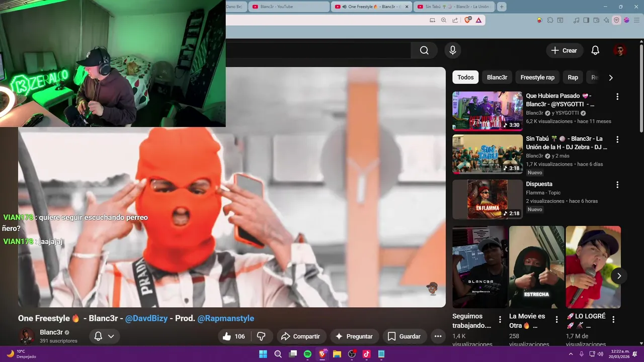The height and width of the screenshot is (362, 644).
Task: Open Brave Shields lion icon
Action: pyautogui.click(x=468, y=20)
